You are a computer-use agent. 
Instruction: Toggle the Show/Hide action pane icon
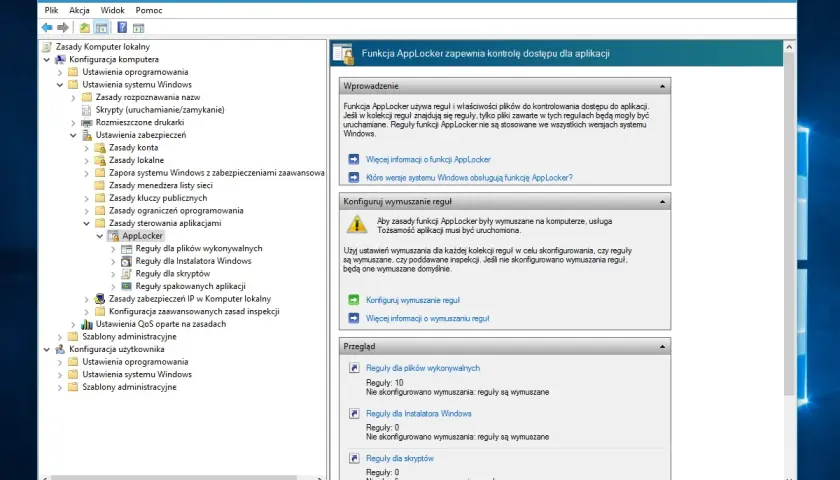tap(138, 28)
